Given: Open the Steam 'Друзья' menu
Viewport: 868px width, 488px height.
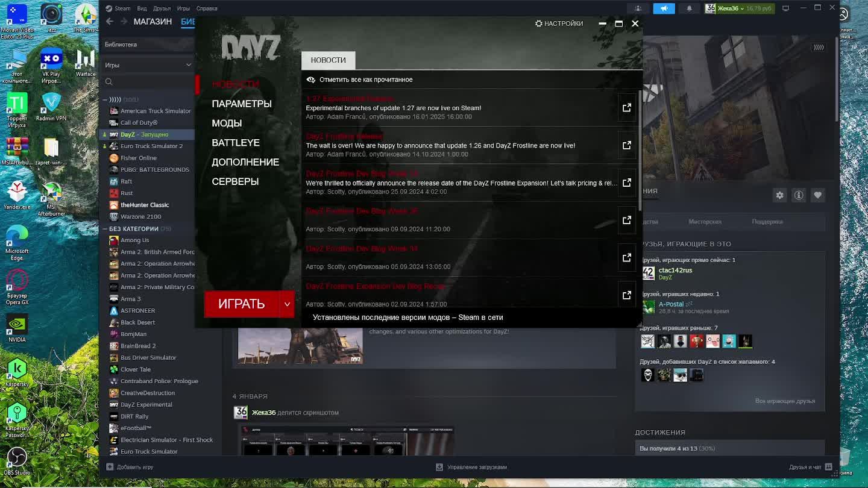Looking at the screenshot, I should pos(162,8).
